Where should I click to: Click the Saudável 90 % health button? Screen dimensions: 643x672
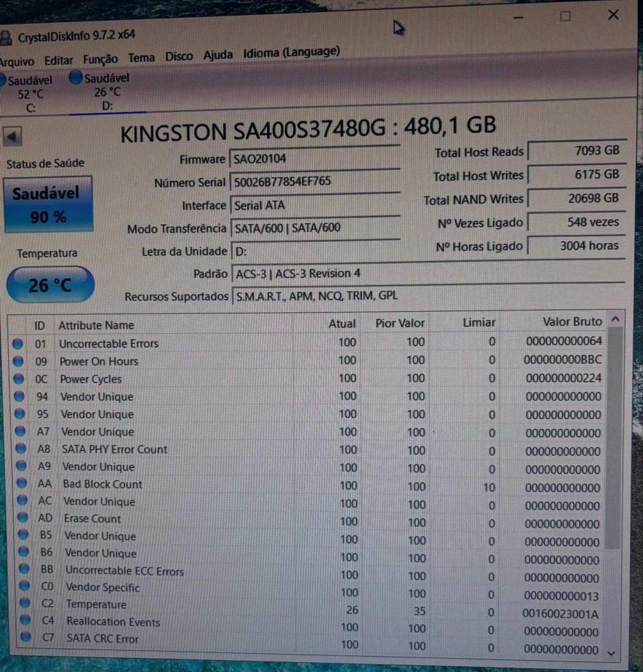48,204
